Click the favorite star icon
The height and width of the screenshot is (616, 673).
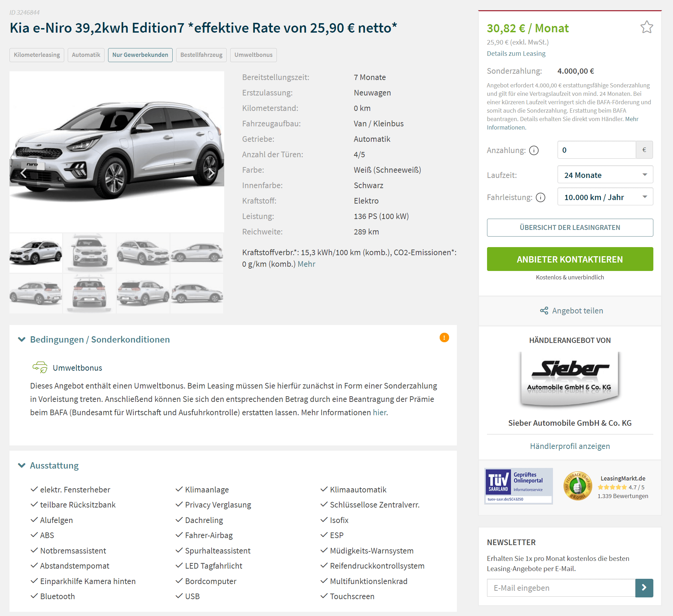point(646,27)
